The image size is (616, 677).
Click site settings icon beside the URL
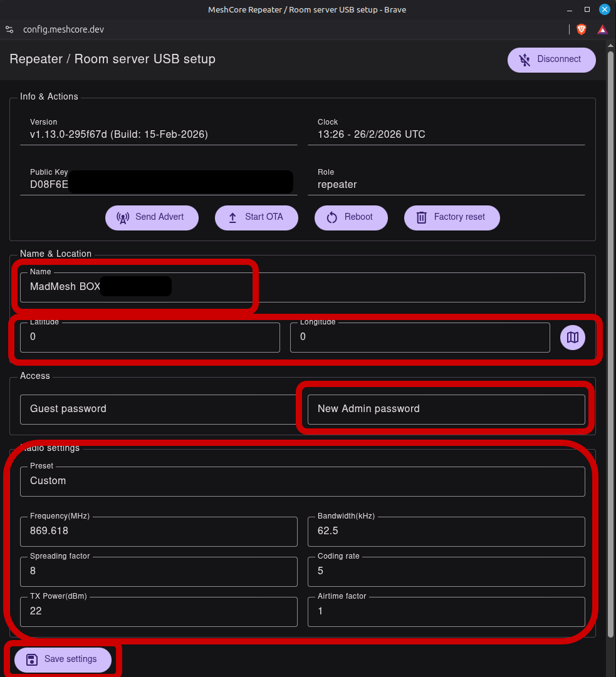pyautogui.click(x=9, y=29)
